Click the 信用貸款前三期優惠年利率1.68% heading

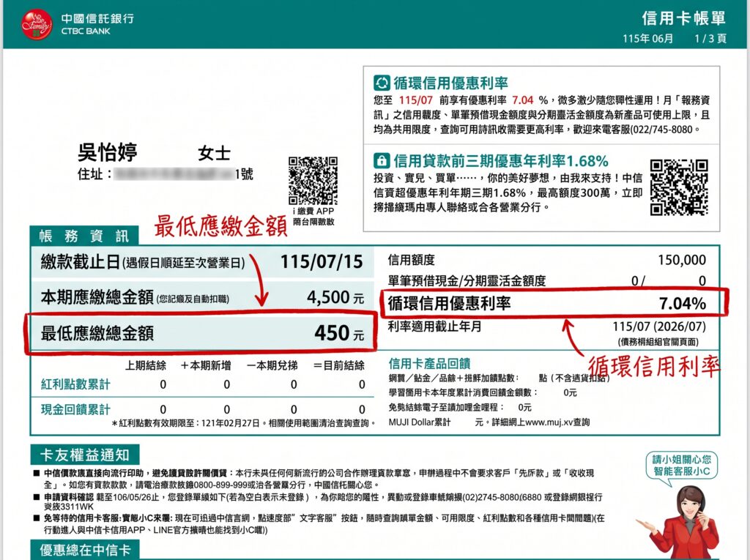501,161
